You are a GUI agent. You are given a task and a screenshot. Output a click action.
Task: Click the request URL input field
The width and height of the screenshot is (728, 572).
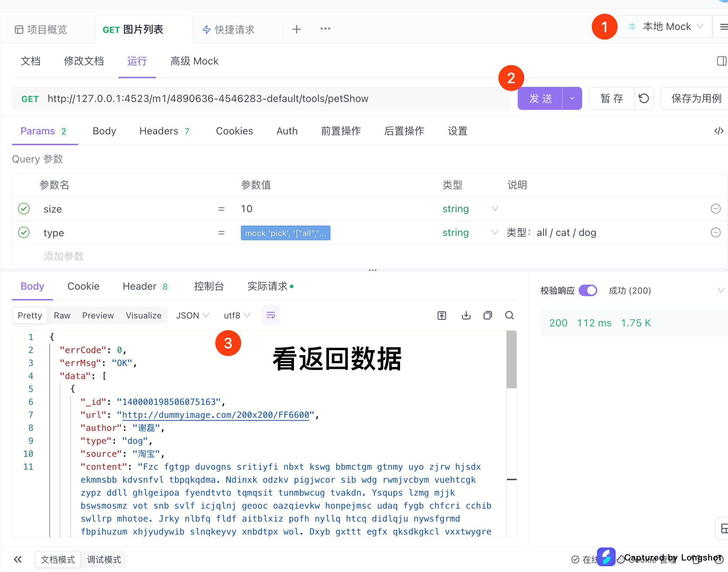pyautogui.click(x=261, y=98)
